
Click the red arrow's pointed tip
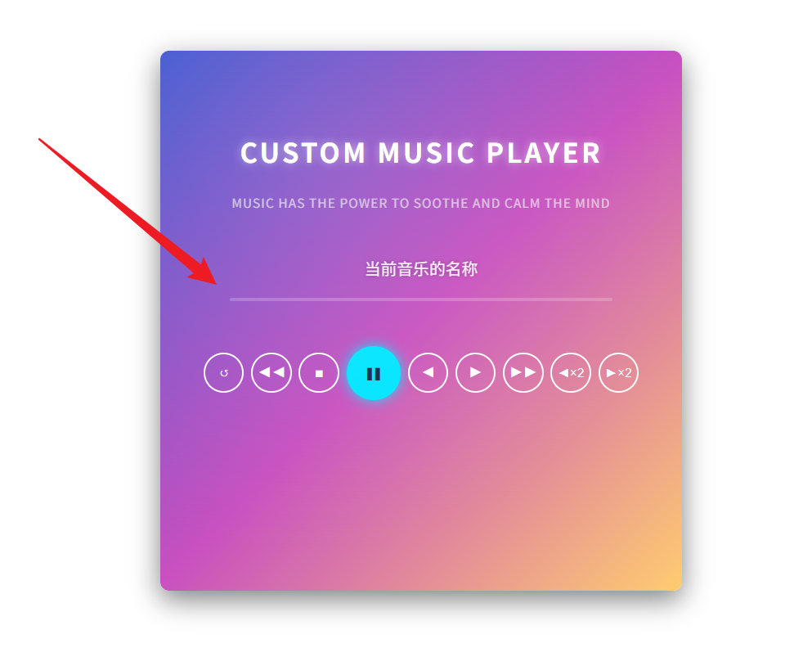point(215,283)
